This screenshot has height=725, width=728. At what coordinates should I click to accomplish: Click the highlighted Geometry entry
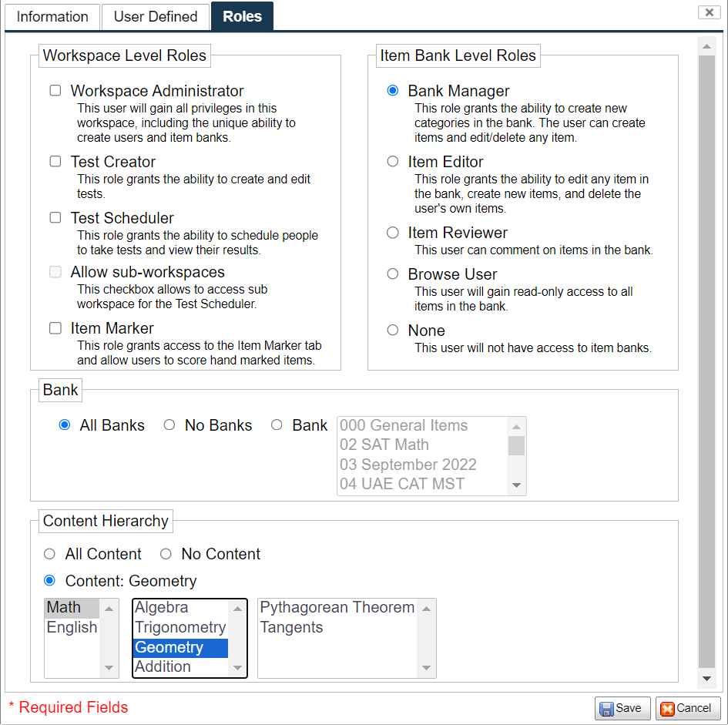[x=180, y=647]
